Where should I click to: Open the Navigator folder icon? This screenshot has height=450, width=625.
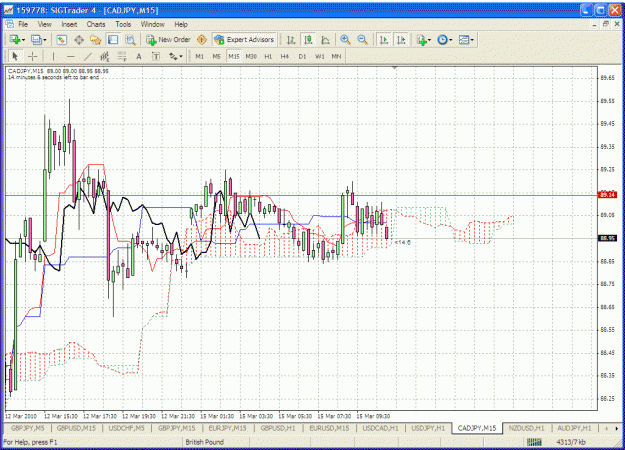96,40
